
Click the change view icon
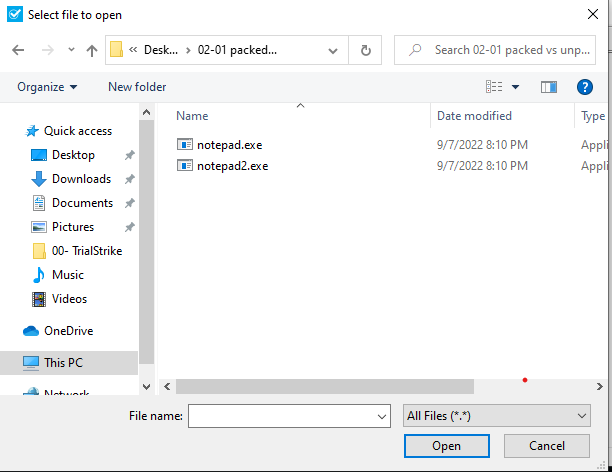click(494, 87)
